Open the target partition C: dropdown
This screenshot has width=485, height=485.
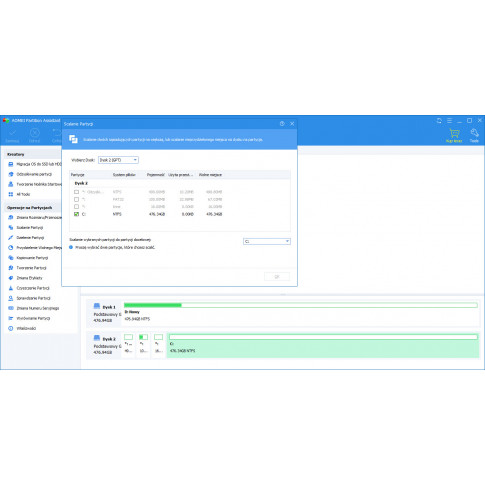click(x=267, y=241)
